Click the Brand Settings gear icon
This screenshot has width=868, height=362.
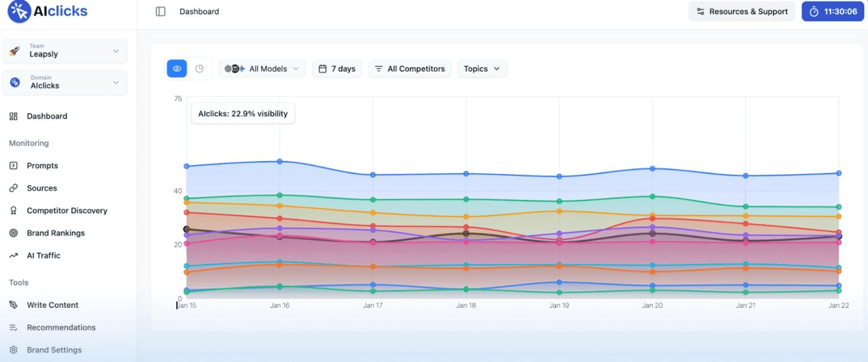coord(14,350)
